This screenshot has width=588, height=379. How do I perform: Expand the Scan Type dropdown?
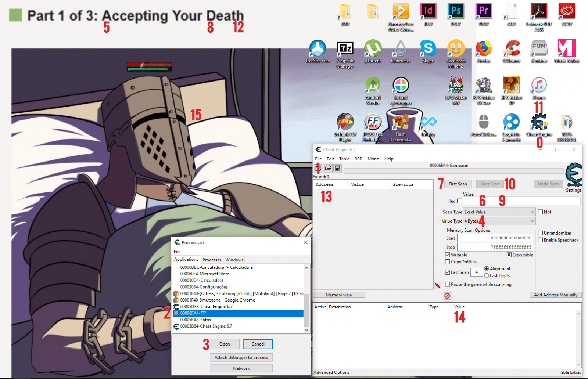click(x=499, y=212)
